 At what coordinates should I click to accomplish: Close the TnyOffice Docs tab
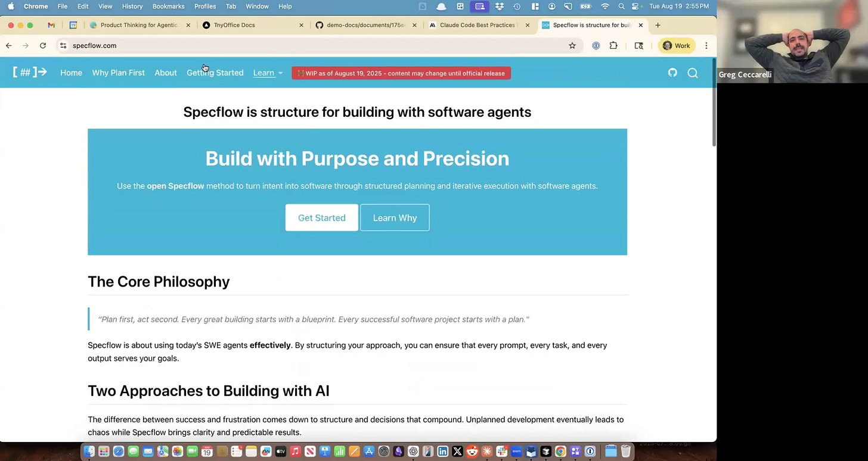tap(301, 25)
